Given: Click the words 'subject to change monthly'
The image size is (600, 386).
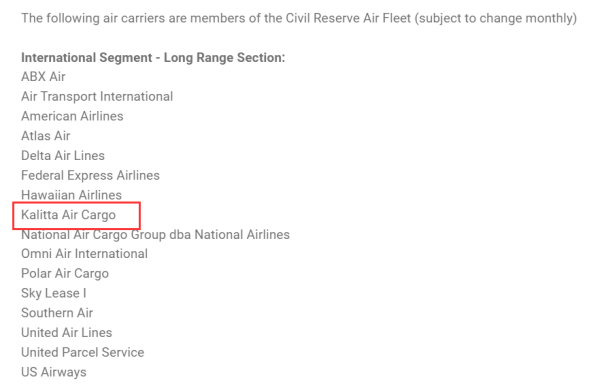Looking at the screenshot, I should [496, 18].
